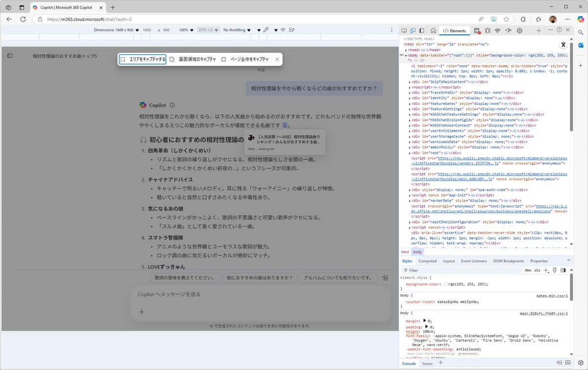This screenshot has height=370, width=588.
Task: Toggle the .cls classes button
Action: [537, 270]
